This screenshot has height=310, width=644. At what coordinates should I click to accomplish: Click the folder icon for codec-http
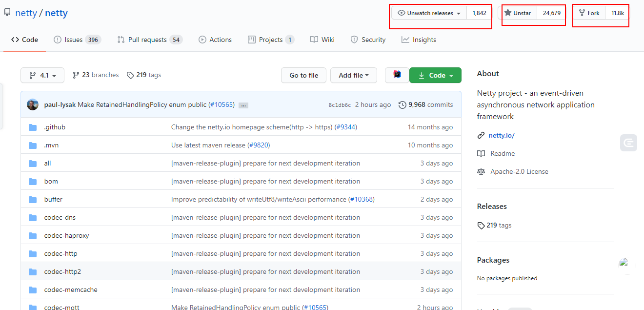(x=33, y=254)
